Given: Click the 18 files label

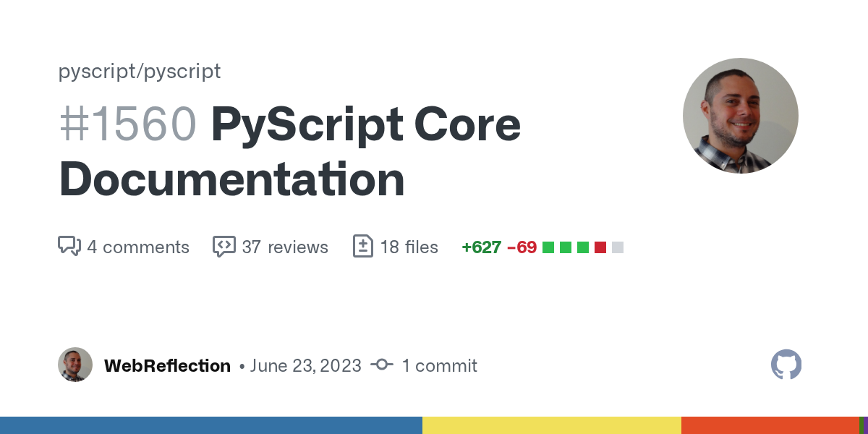Looking at the screenshot, I should tap(409, 247).
